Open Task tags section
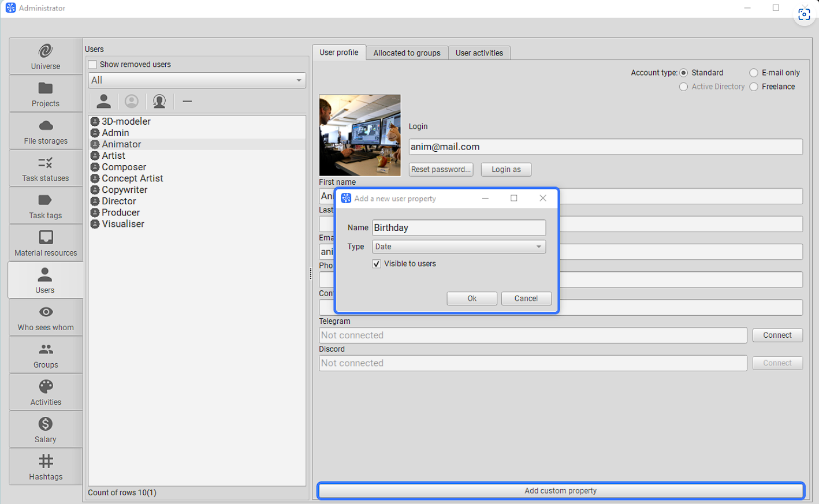Screen dimensions: 819x504 [x=46, y=206]
